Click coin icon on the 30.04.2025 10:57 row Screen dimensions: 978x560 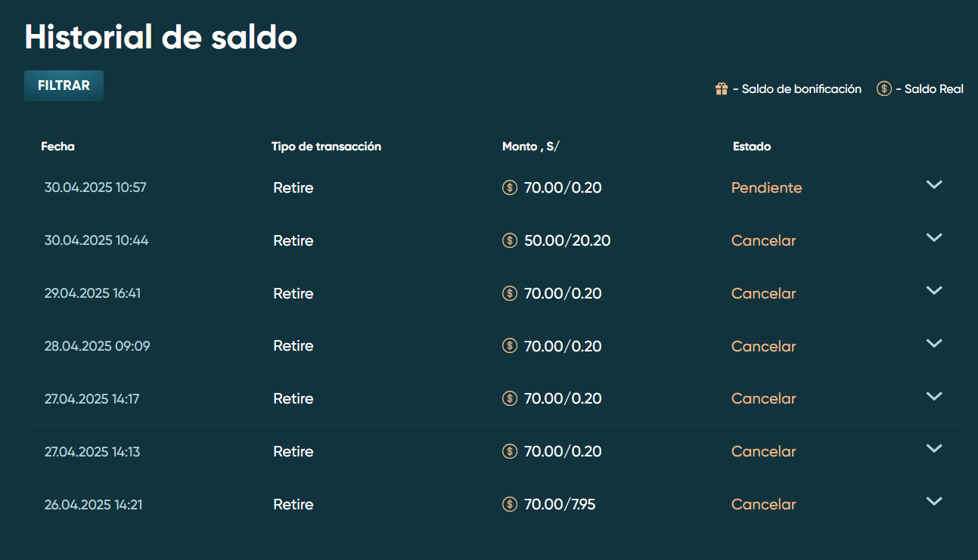pos(510,187)
